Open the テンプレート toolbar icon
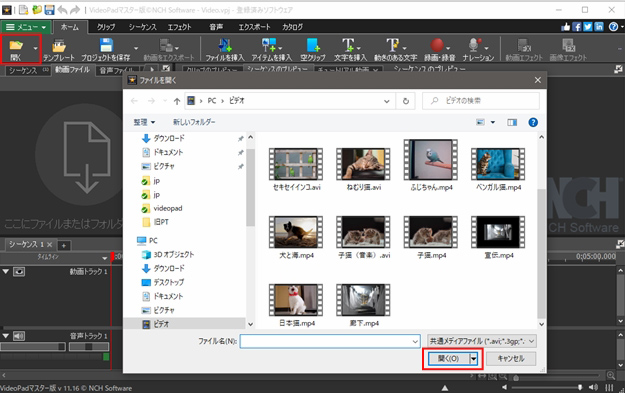 (59, 49)
